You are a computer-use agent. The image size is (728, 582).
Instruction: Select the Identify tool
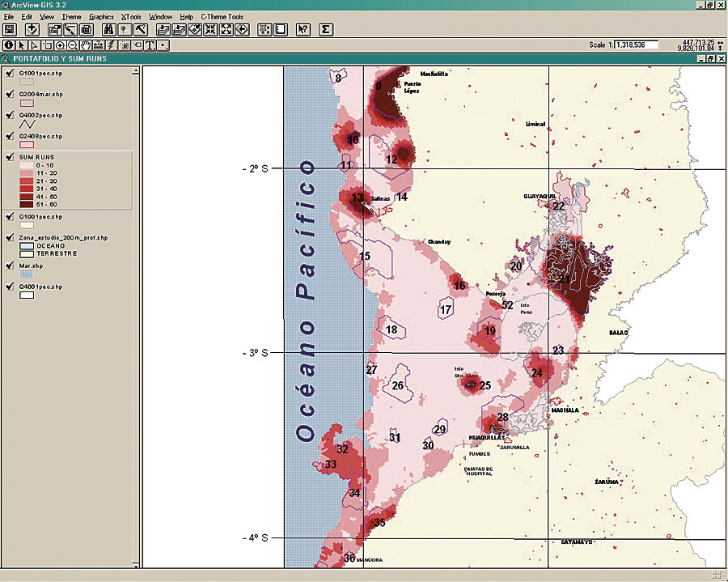click(8, 45)
